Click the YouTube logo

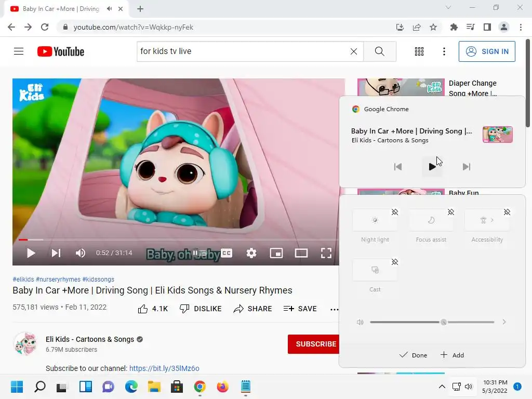[x=61, y=51]
